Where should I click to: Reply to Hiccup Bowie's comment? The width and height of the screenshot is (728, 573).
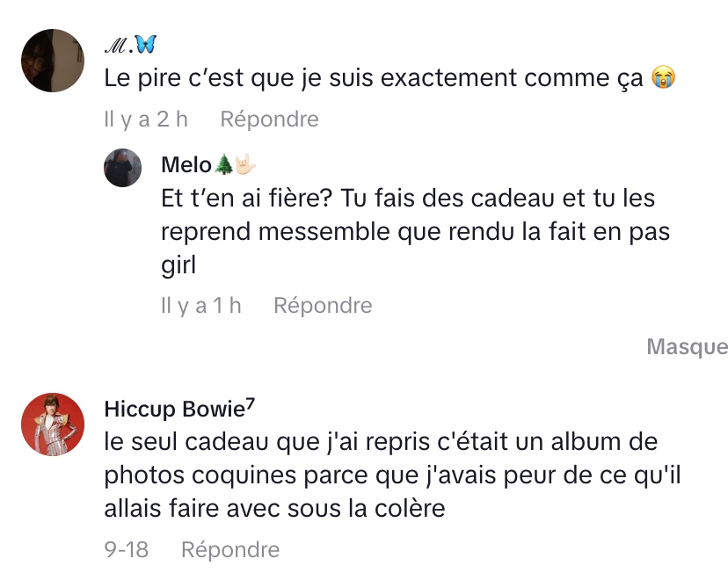[229, 550]
